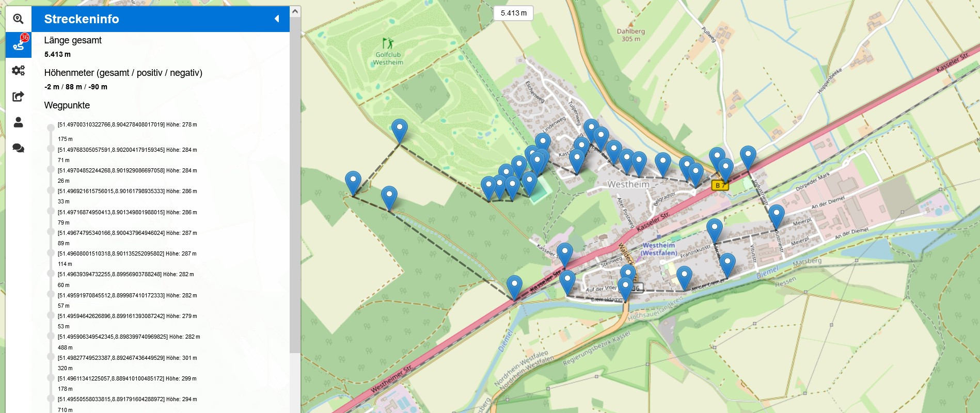Select waypoint with height 301 m
This screenshot has height=413, width=980.
pyautogui.click(x=127, y=358)
